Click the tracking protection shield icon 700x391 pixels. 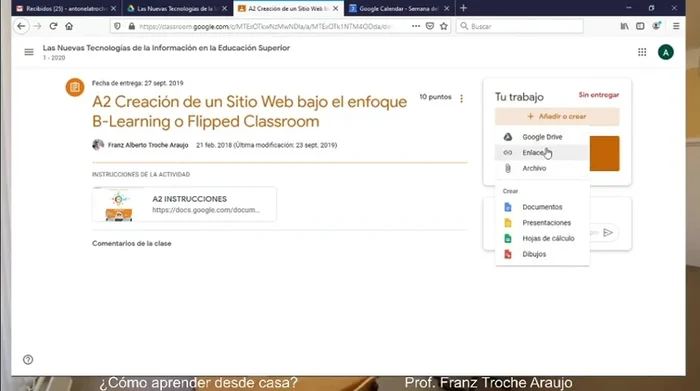(x=117, y=26)
